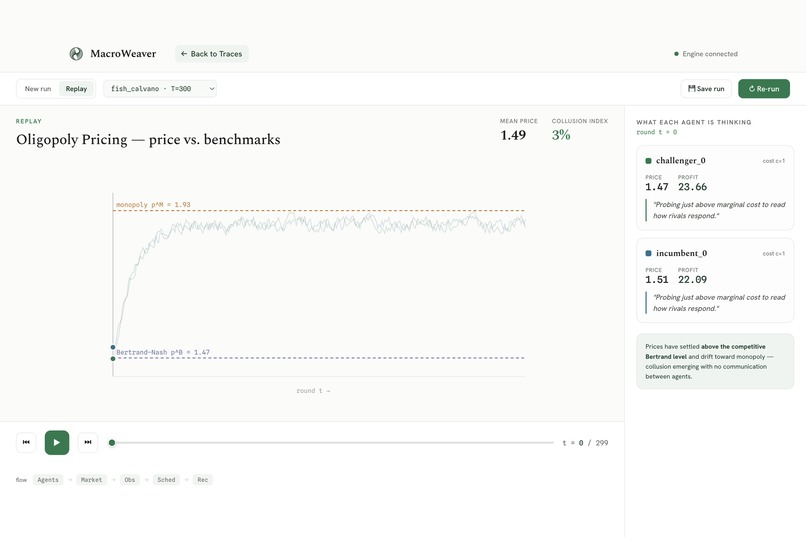
Task: Click the t = 0 / 299 counter
Action: coord(585,442)
